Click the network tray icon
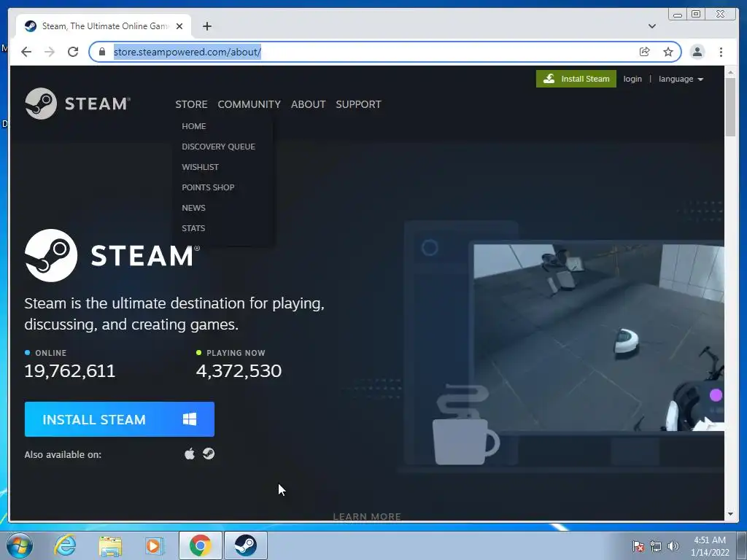 (656, 546)
